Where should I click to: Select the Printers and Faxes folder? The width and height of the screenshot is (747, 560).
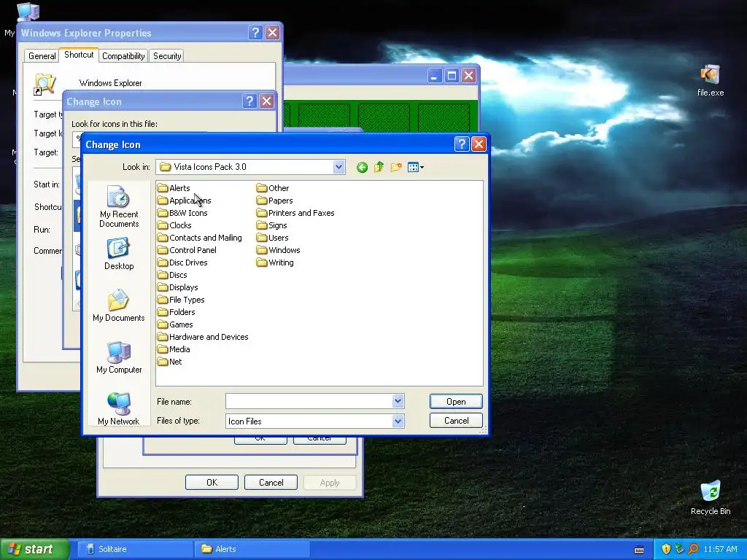[x=295, y=213]
